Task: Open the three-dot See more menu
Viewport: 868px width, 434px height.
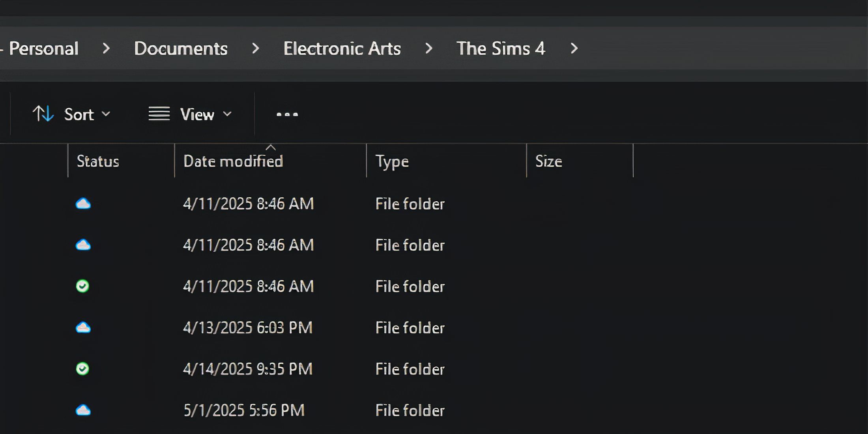Action: pyautogui.click(x=287, y=114)
